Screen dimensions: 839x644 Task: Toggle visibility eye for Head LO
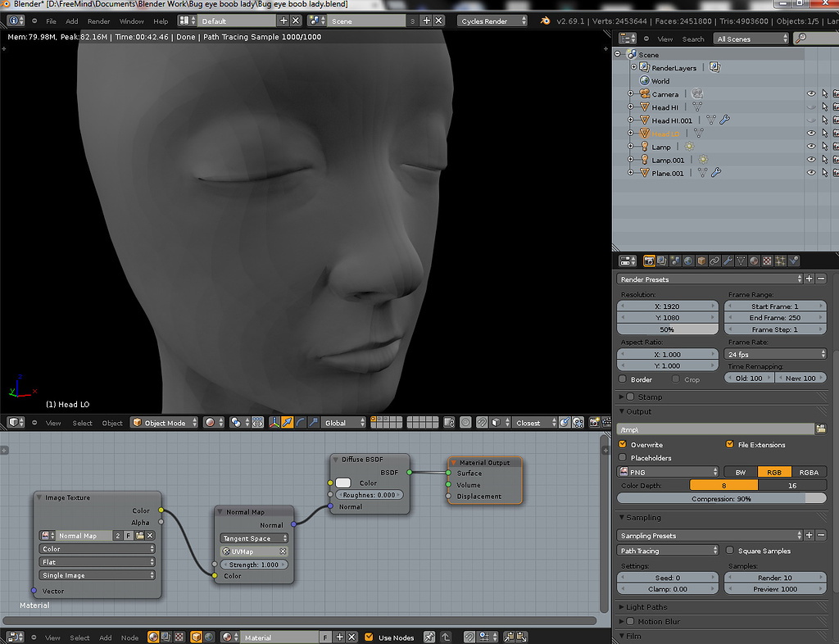click(811, 134)
